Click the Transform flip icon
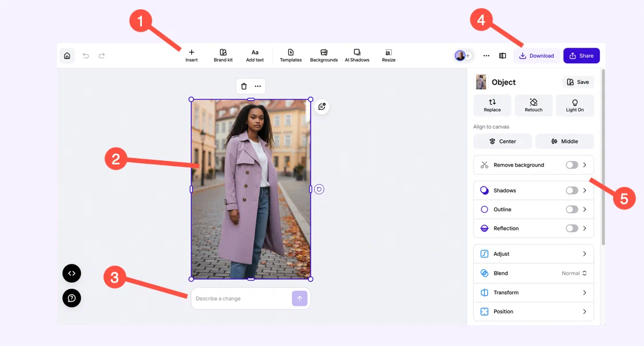Screen dimensions: 644x346 (x=484, y=293)
